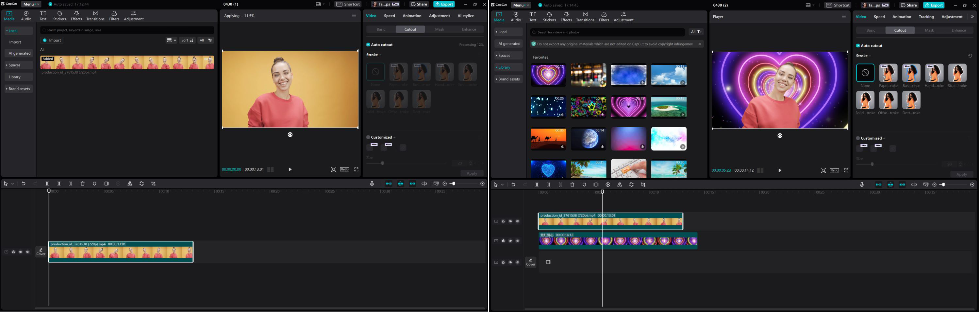Click the crop tool in right timeline toolbar
This screenshot has height=312, width=980.
point(643,185)
